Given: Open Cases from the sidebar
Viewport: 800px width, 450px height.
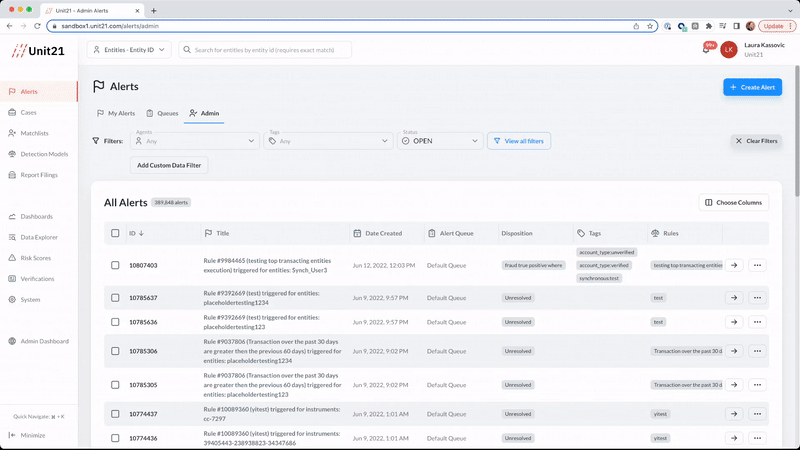Looking at the screenshot, I should (28, 112).
